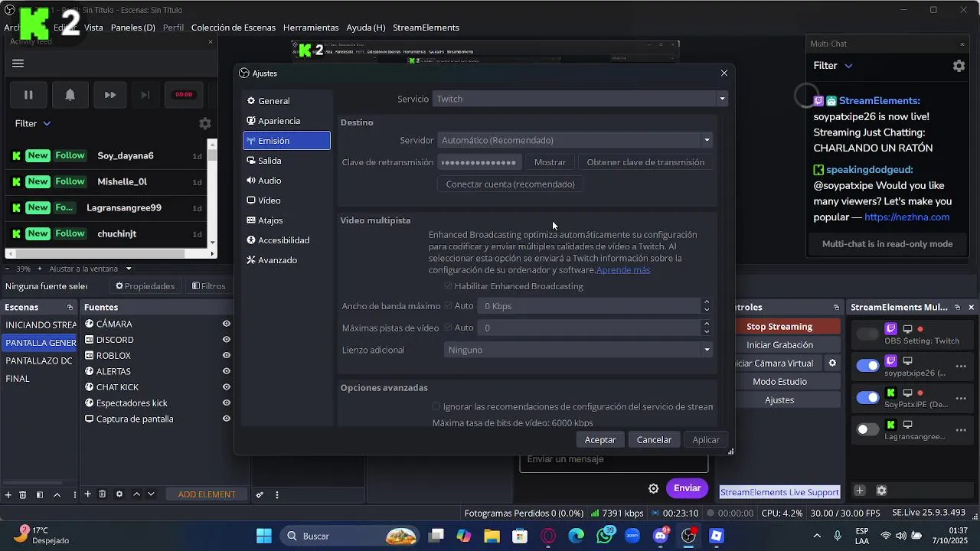Open the hamburger menu in Activity feed

[18, 64]
